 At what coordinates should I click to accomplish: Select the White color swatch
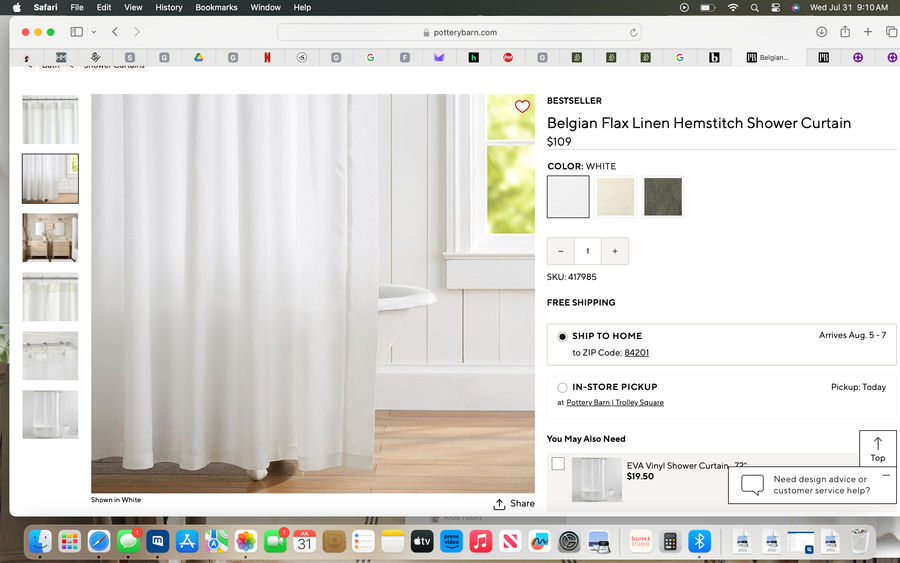tap(568, 197)
